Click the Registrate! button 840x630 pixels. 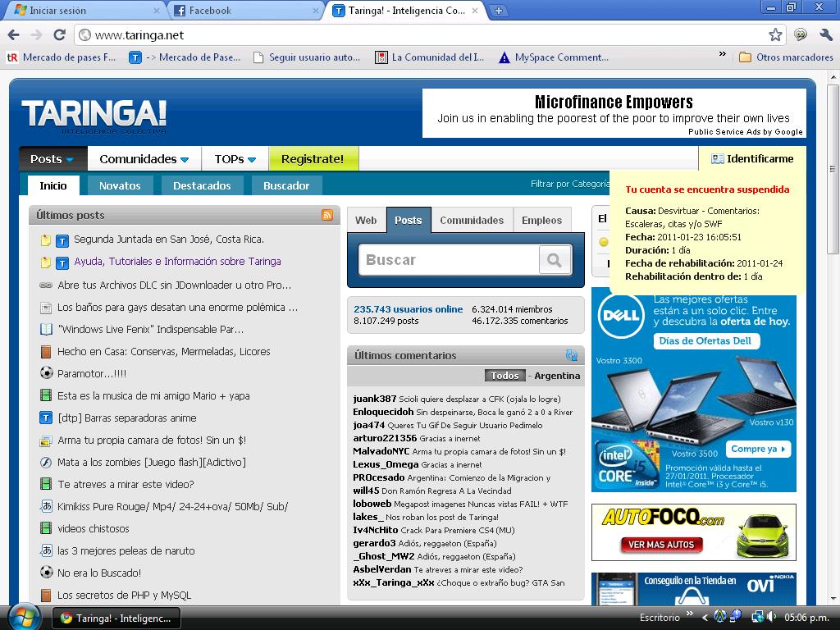pos(313,159)
